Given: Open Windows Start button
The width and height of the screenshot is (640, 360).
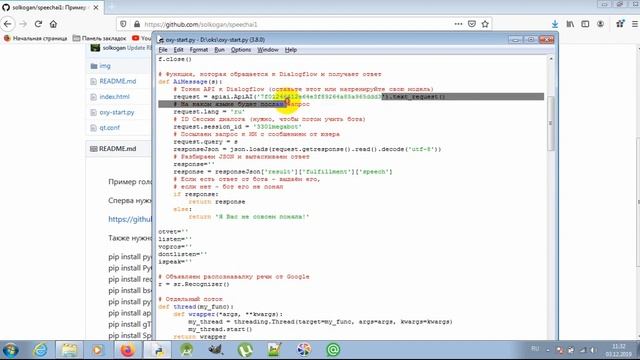Looking at the screenshot, I should pyautogui.click(x=11, y=350).
